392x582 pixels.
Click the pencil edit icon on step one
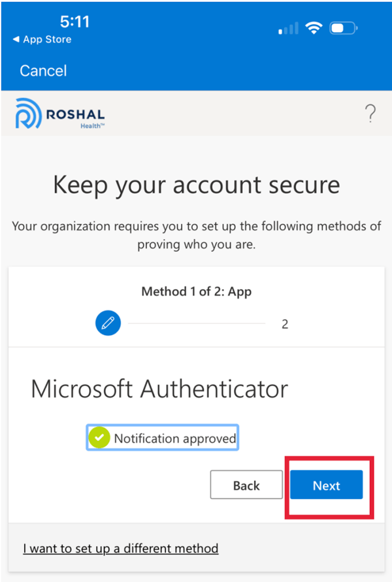pos(108,323)
